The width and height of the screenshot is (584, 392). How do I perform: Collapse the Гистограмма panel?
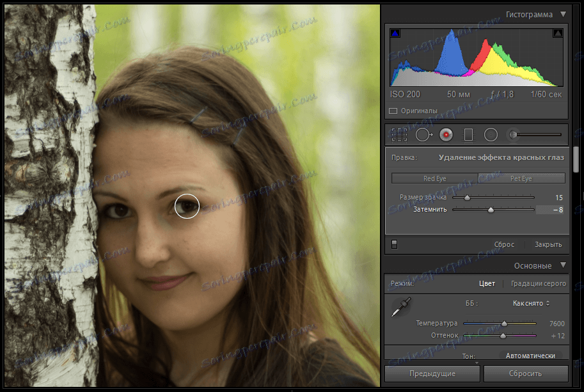(x=564, y=13)
